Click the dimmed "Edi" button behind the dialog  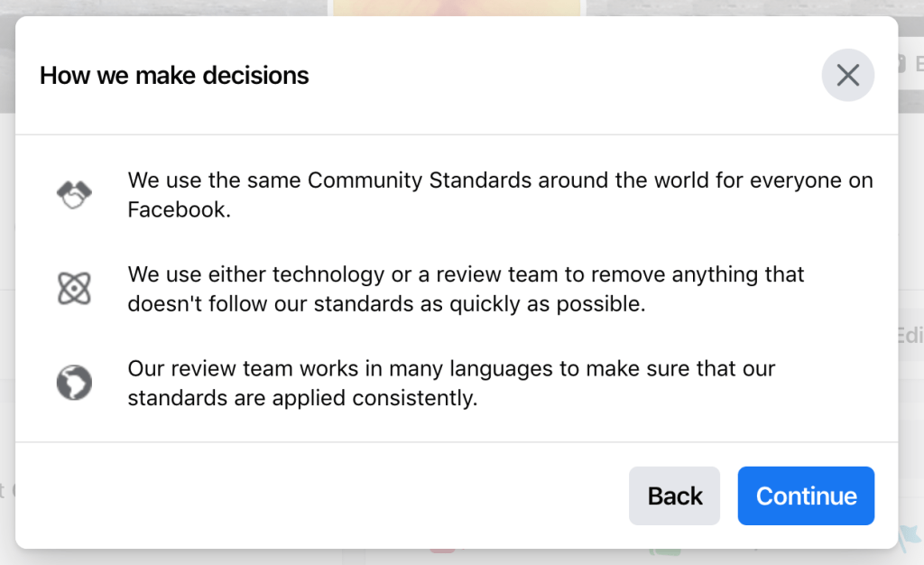910,336
